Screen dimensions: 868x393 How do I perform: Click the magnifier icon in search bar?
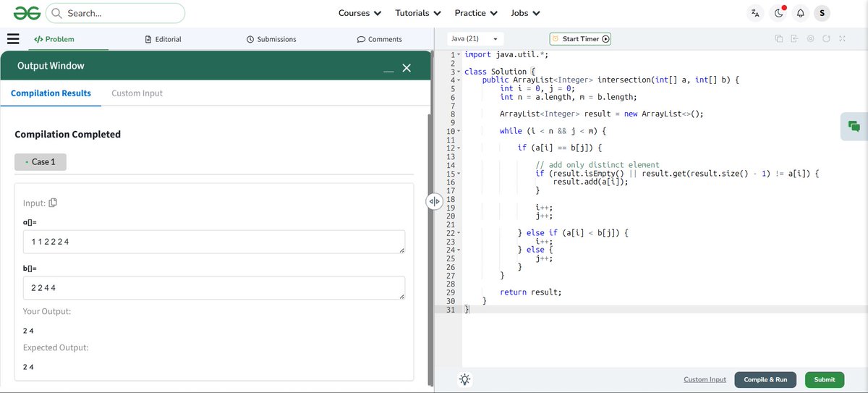(56, 13)
